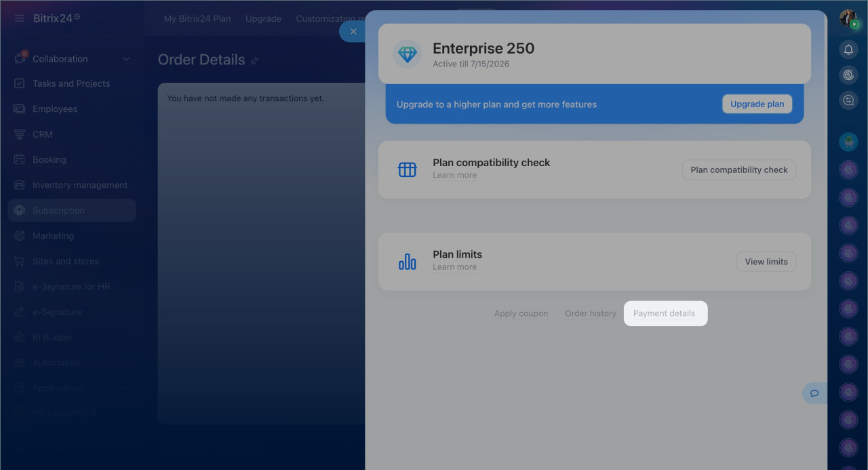Click the notifications bell icon
The image size is (868, 470).
[848, 50]
